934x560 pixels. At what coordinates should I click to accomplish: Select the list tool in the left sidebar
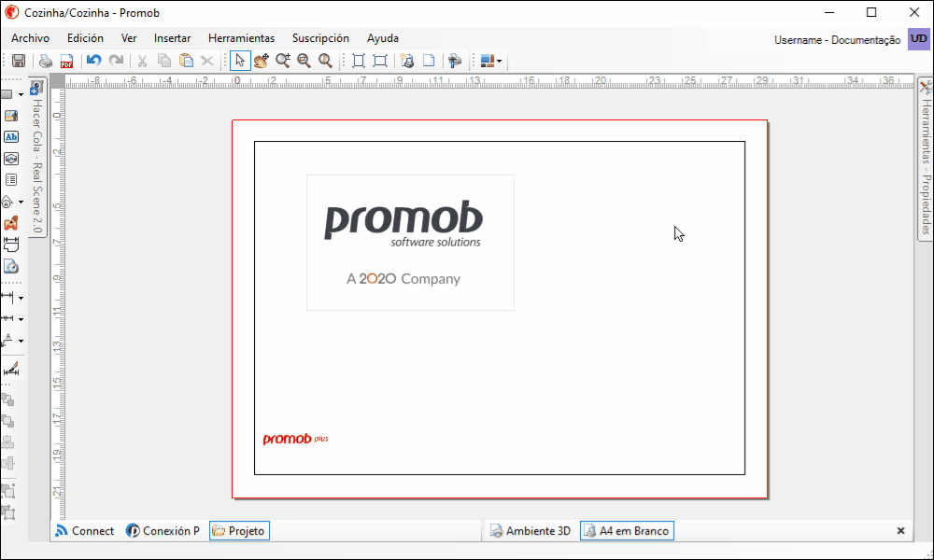tap(10, 180)
